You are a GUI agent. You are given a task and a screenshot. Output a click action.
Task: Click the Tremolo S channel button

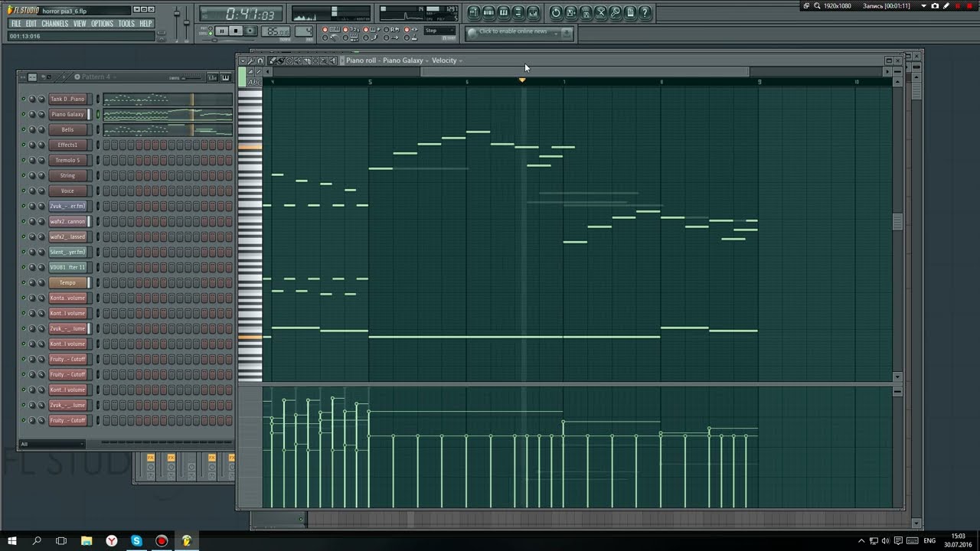pyautogui.click(x=67, y=160)
